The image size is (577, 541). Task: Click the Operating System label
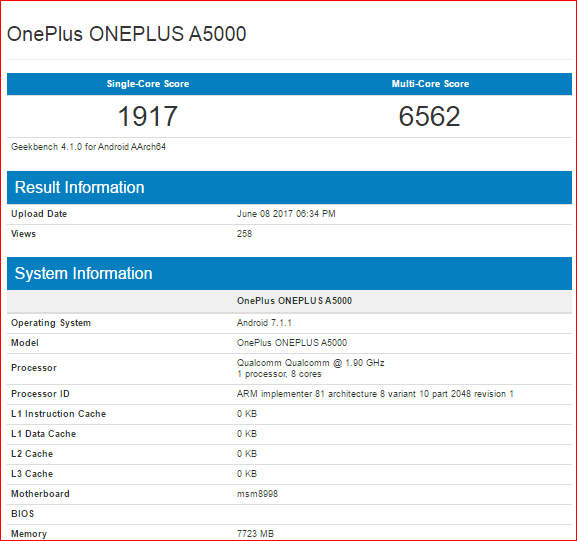point(51,323)
